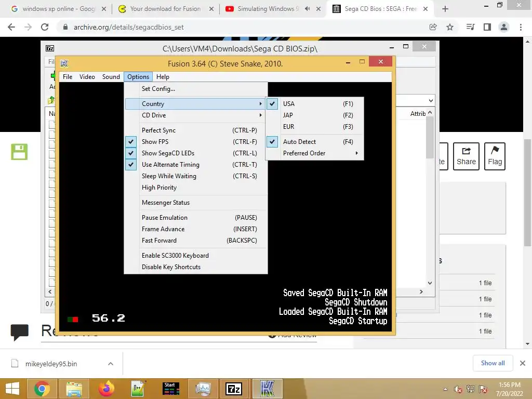The image size is (532, 399).
Task: Open a new Chrome tab
Action: 445,9
